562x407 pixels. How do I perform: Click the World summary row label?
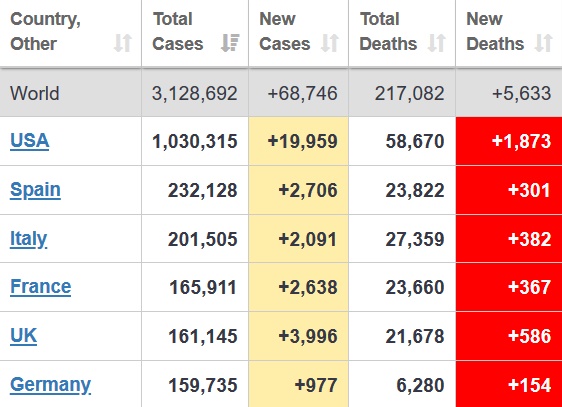pyautogui.click(x=34, y=93)
